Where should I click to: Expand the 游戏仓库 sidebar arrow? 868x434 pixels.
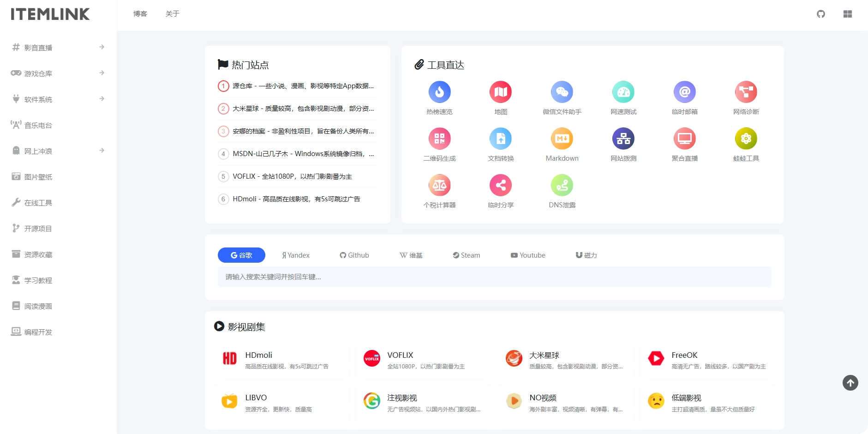pos(102,73)
